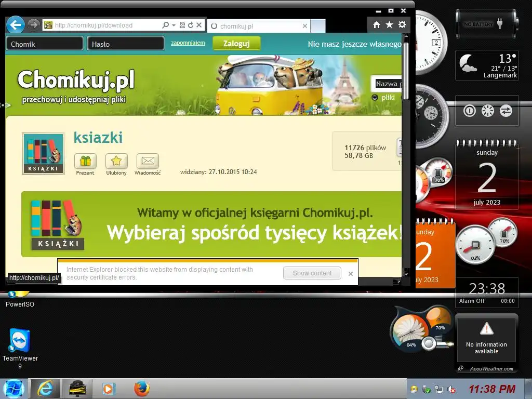The image size is (532, 399).
Task: Open the TeamViewer 9 desktop shortcut
Action: click(x=20, y=349)
